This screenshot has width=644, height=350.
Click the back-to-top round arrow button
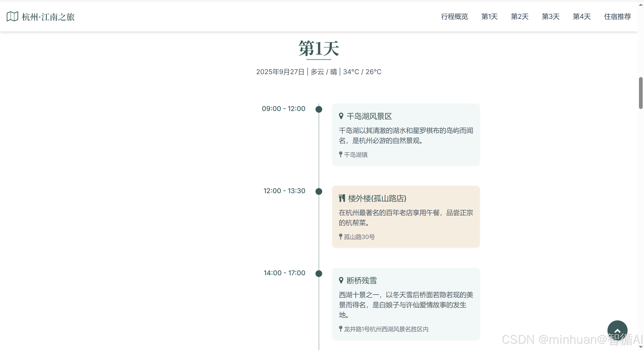pyautogui.click(x=617, y=330)
